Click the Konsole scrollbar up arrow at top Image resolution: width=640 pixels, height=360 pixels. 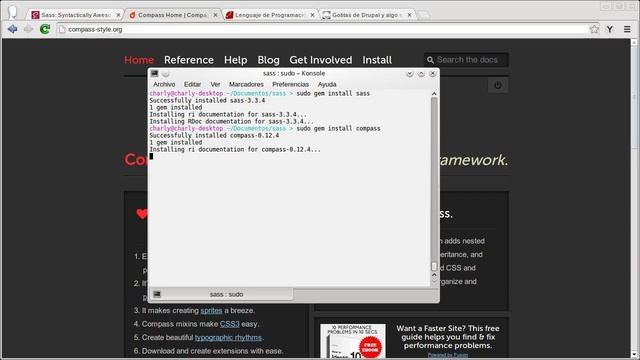pyautogui.click(x=434, y=94)
